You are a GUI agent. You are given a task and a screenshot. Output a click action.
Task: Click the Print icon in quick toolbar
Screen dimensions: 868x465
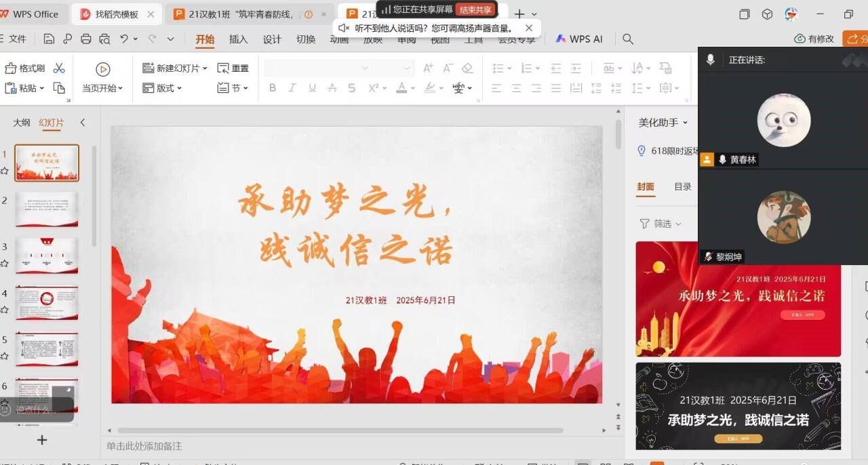tap(85, 39)
